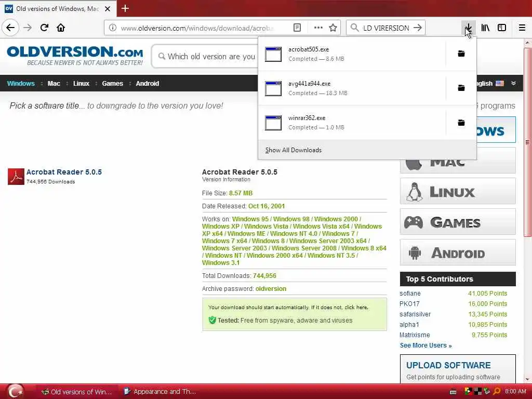The width and height of the screenshot is (532, 399).
Task: Open contributor Matrixisme's profile
Action: pyautogui.click(x=415, y=335)
